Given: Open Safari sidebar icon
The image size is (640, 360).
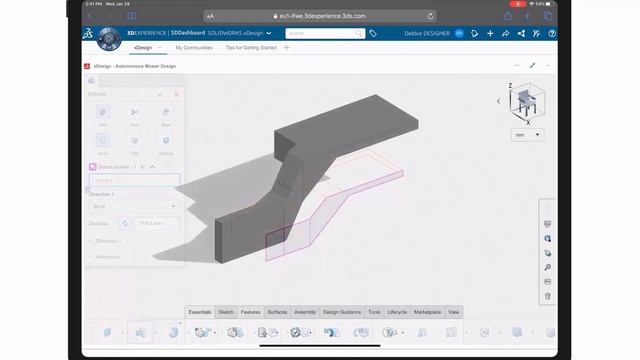Looking at the screenshot, I should pyautogui.click(x=131, y=16).
